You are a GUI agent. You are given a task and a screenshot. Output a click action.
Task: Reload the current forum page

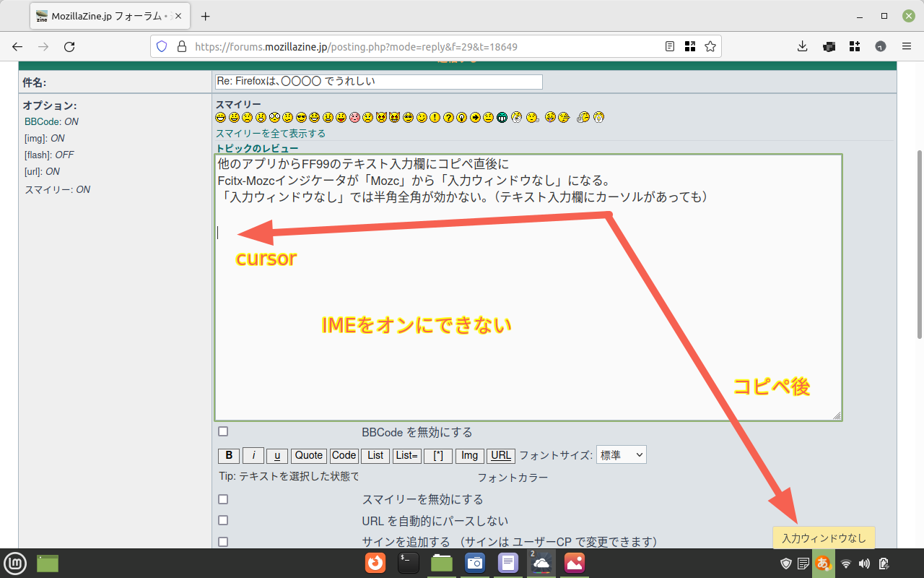click(x=69, y=46)
